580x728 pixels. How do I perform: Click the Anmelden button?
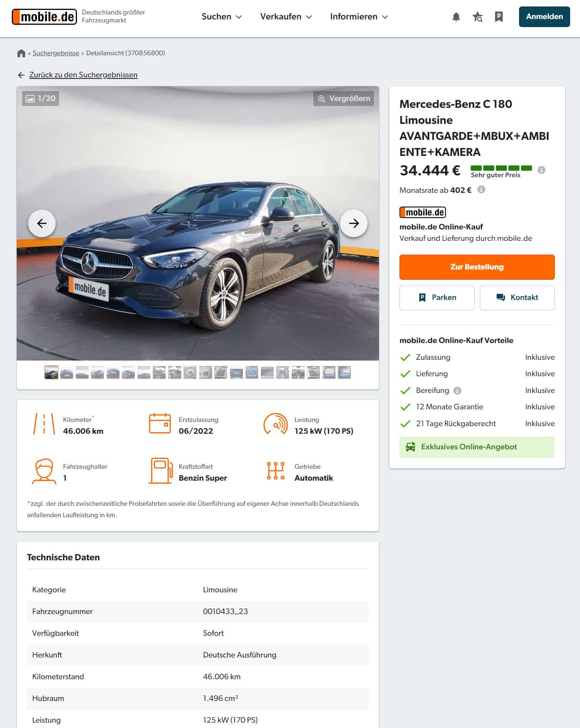544,17
